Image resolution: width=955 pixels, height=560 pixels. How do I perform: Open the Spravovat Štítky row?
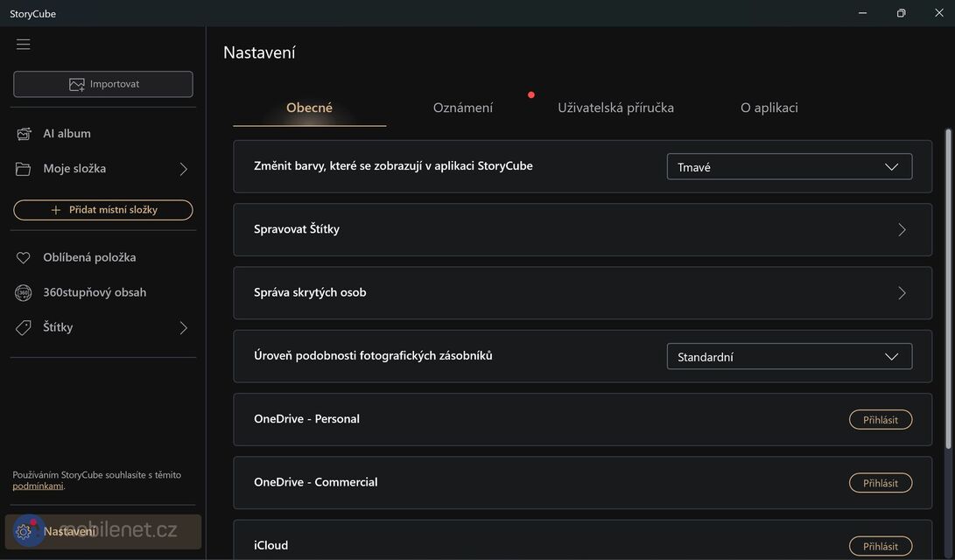click(x=582, y=230)
